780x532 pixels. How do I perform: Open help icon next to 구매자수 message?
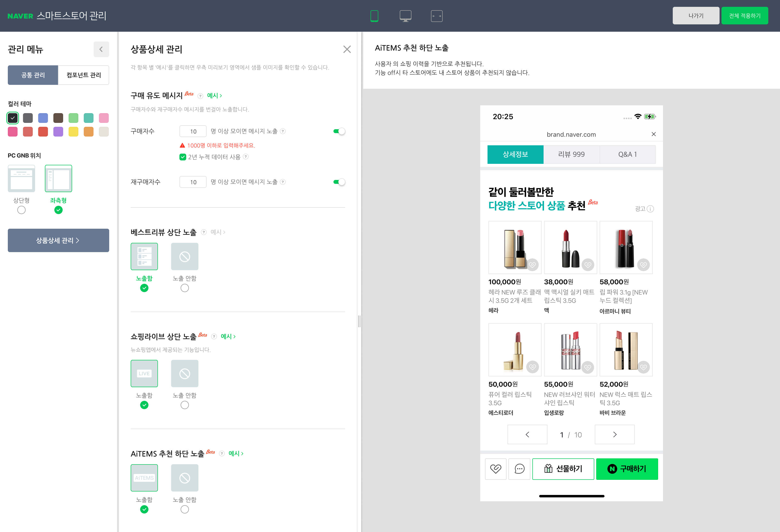283,131
